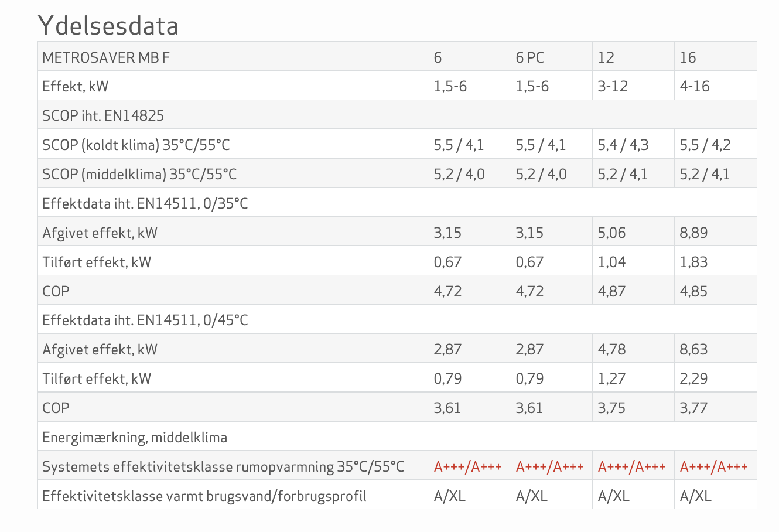
Task: Click the Ydelsesdata heading
Action: pos(108,26)
